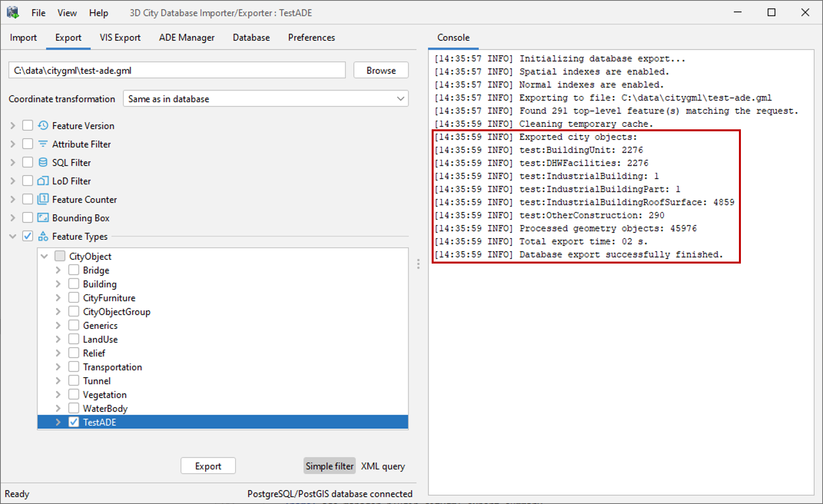Check the Bridge feature type checkbox
823x504 pixels.
[x=74, y=270]
